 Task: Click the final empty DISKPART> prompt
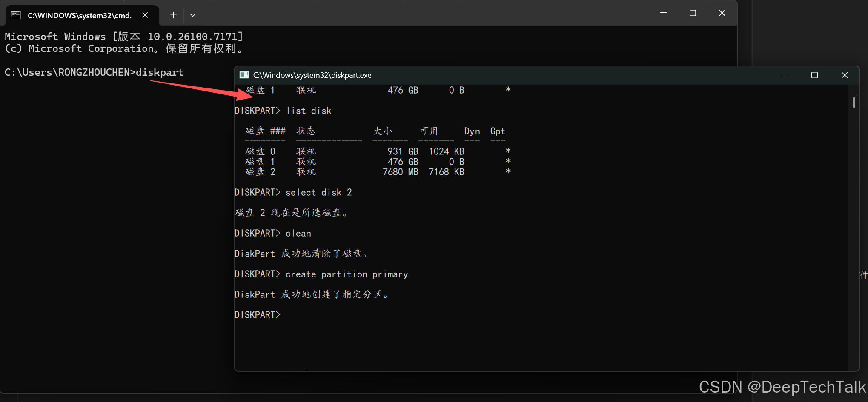[258, 315]
